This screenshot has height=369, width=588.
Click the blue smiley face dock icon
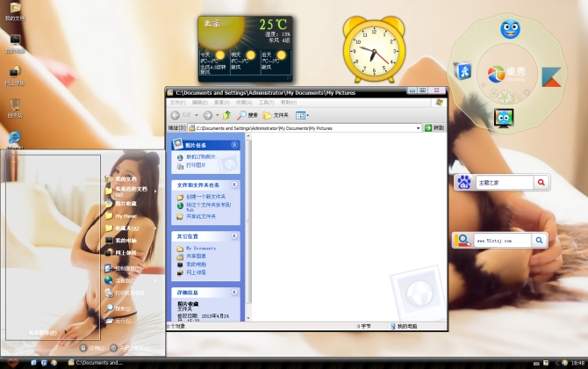point(510,29)
